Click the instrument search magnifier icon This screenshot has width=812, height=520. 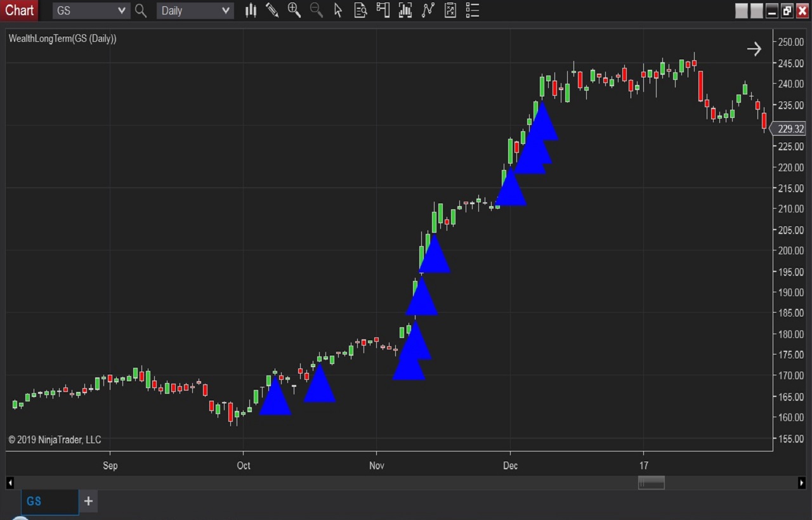coord(141,11)
